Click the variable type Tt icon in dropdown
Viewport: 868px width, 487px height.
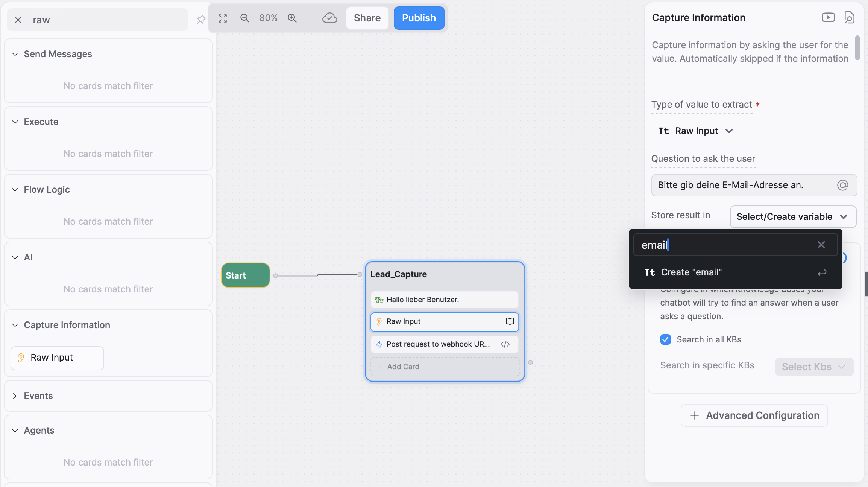click(649, 272)
